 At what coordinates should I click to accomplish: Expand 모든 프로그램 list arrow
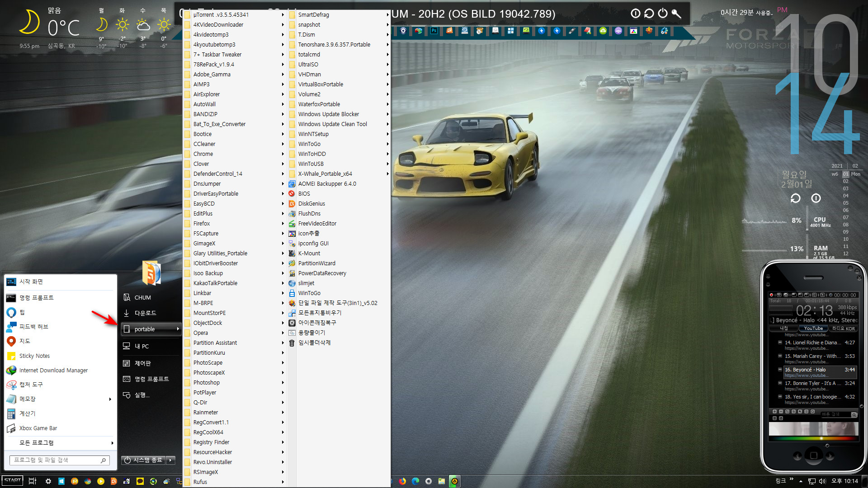pos(112,443)
